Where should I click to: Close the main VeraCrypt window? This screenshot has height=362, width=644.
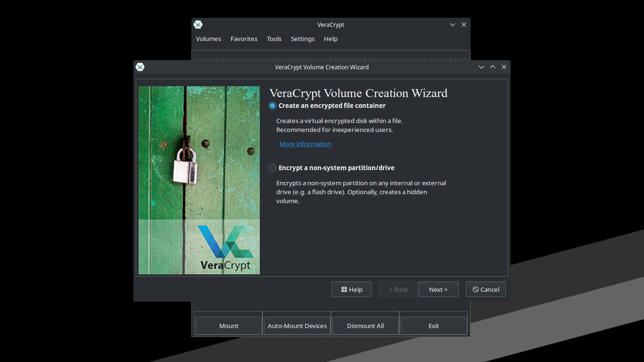click(464, 25)
